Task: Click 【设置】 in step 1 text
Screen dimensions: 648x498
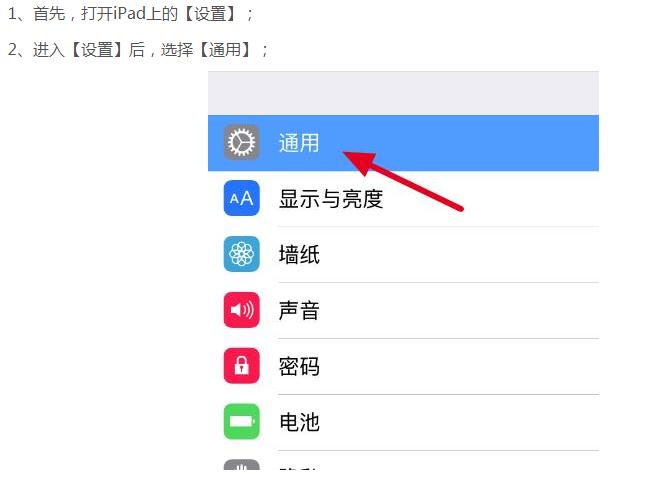Action: [210, 14]
